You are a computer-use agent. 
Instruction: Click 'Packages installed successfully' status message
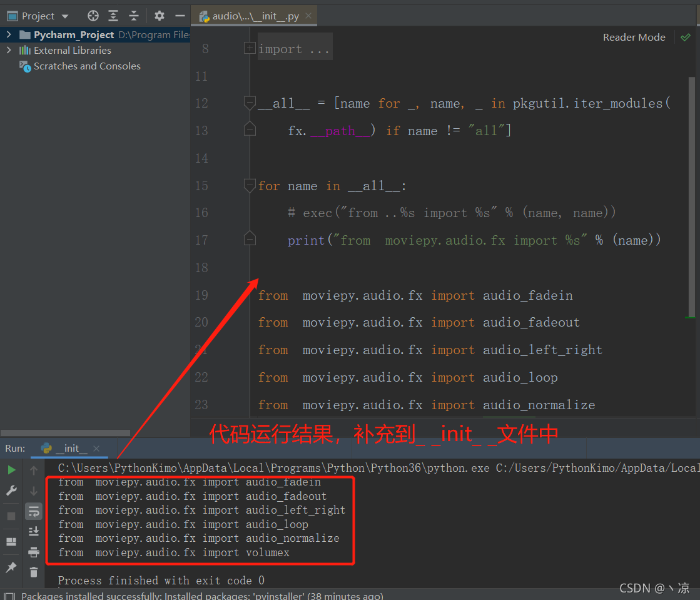pyautogui.click(x=202, y=596)
